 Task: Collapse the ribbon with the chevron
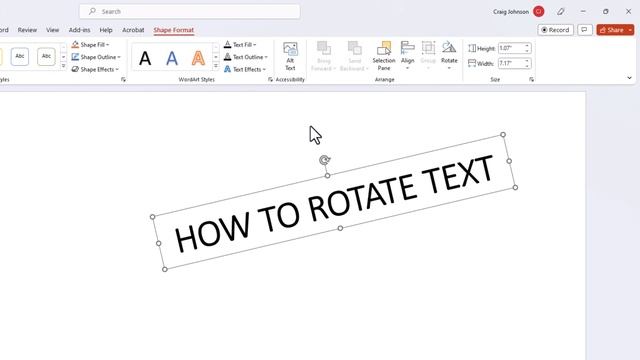point(629,78)
